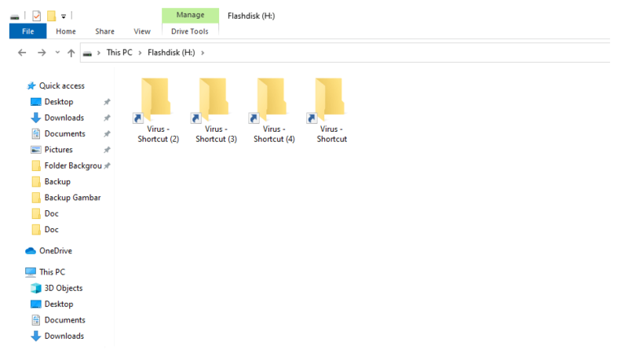628x364 pixels.
Task: Open the recent locations dropdown arrow
Action: [57, 53]
